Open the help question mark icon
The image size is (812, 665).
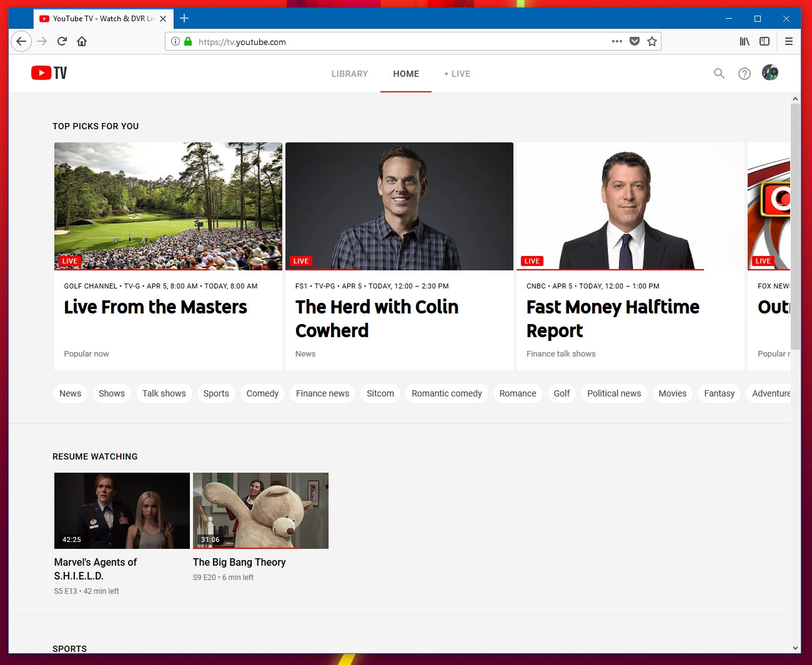coord(744,74)
